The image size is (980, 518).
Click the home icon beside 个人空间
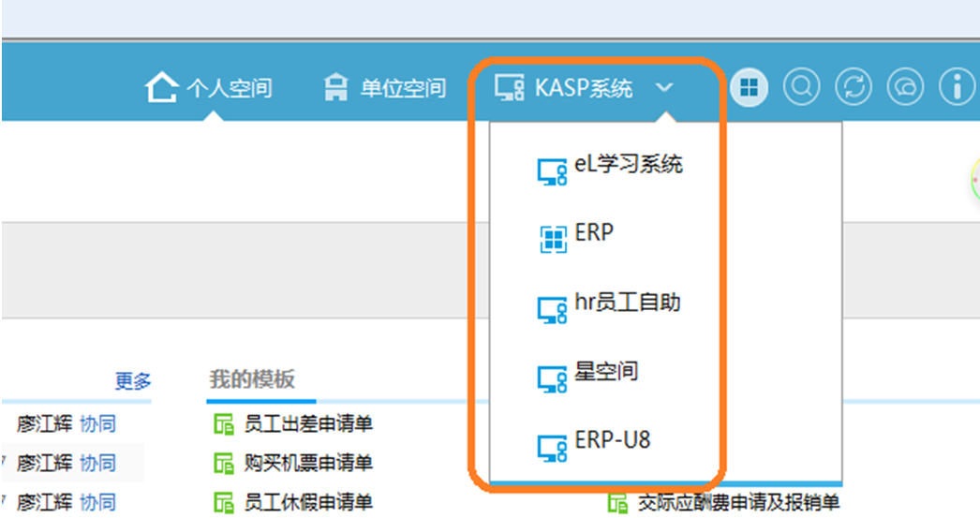161,89
